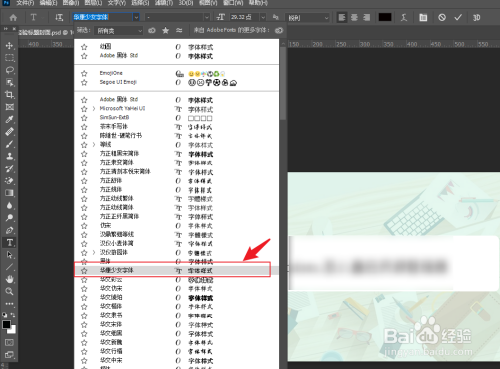Toggle the Character and Paragraph panels
500x369 pixels.
click(423, 17)
